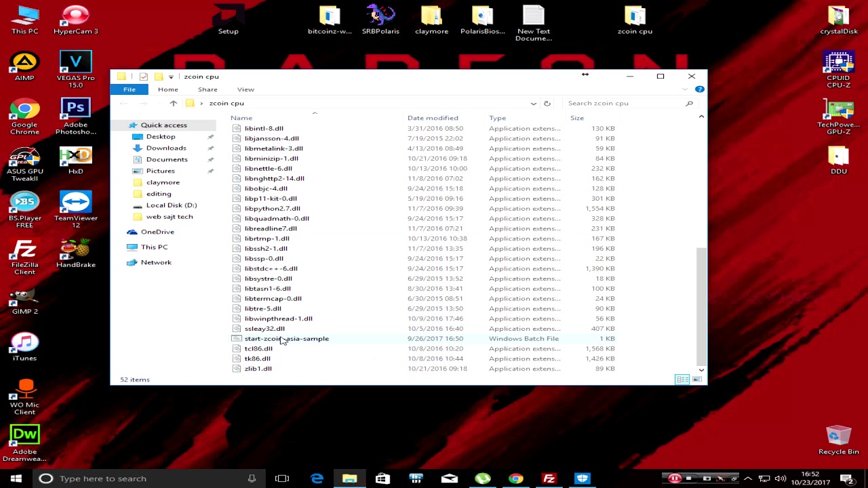Open Adobe Photoshop desktop shortcut
Viewport: 868px width, 488px height.
[75, 117]
